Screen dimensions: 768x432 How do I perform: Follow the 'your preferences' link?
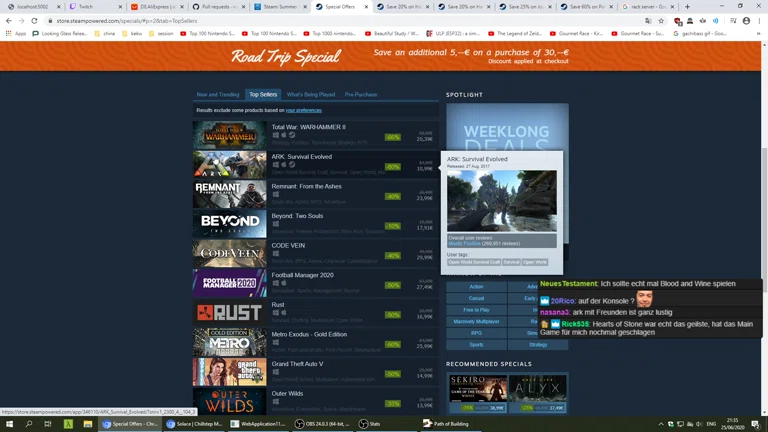pyautogui.click(x=303, y=110)
